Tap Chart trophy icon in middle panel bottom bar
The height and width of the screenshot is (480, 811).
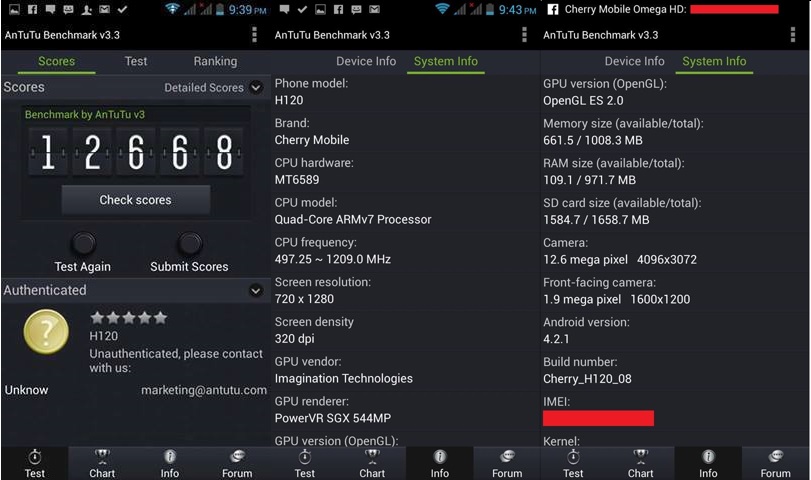click(372, 457)
